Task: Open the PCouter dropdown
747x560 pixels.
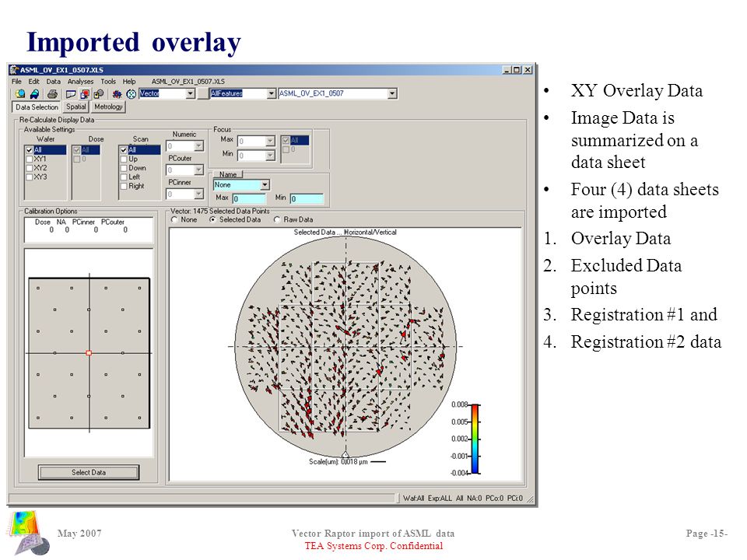Action: click(x=198, y=170)
